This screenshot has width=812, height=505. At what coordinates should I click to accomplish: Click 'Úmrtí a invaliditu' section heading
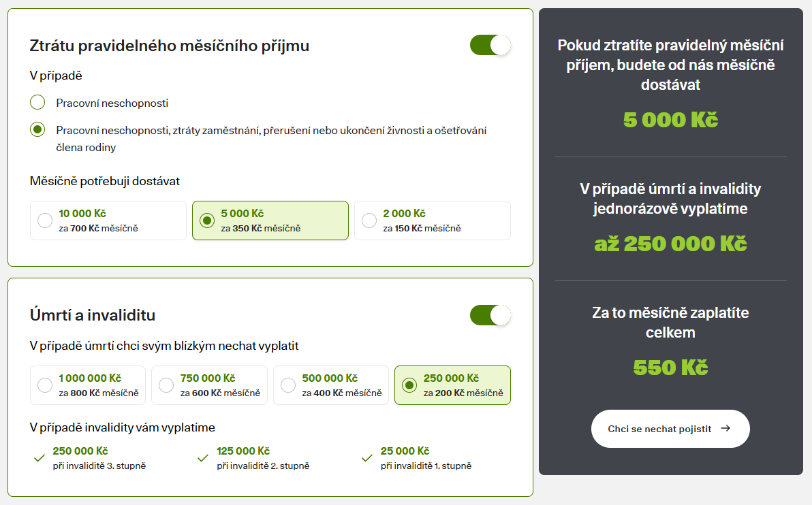pos(93,315)
